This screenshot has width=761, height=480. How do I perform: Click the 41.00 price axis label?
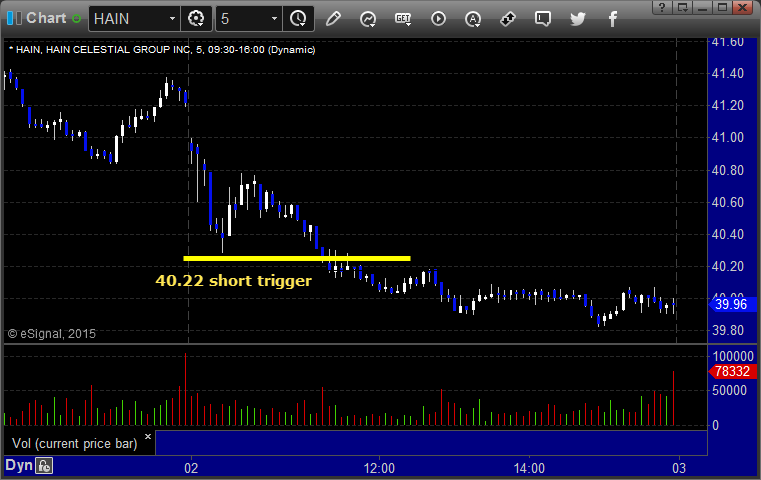click(727, 137)
